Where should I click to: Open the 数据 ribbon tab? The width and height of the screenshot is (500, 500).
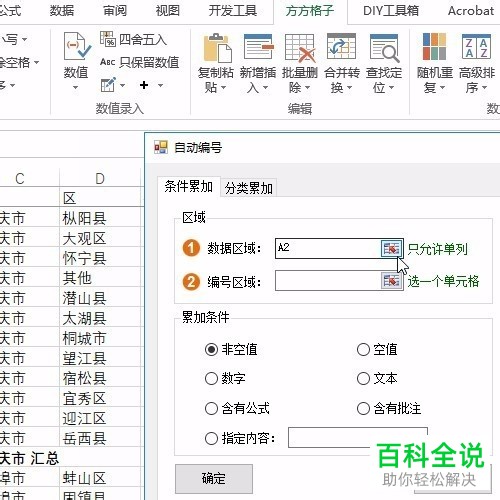click(62, 11)
